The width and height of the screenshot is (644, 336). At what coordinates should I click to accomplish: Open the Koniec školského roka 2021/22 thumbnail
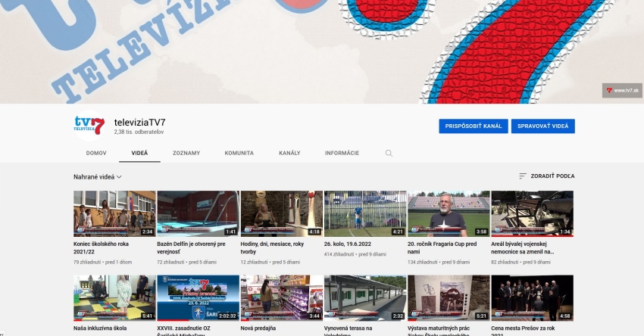114,213
